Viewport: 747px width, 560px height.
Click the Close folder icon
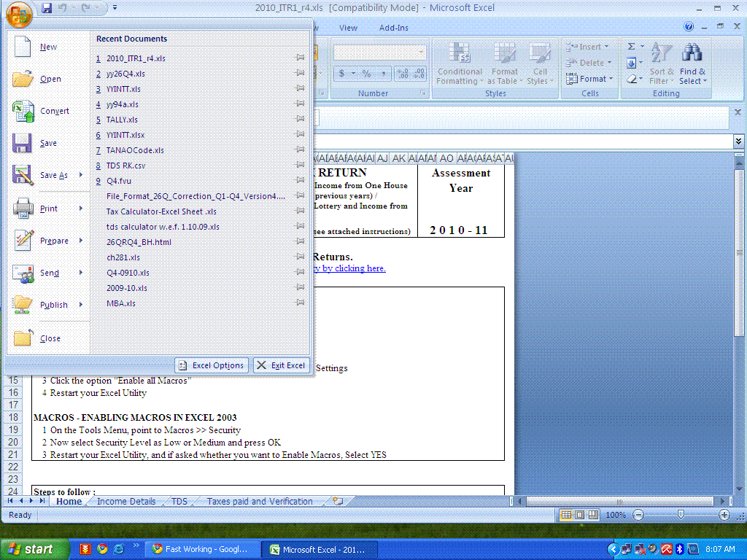[23, 338]
